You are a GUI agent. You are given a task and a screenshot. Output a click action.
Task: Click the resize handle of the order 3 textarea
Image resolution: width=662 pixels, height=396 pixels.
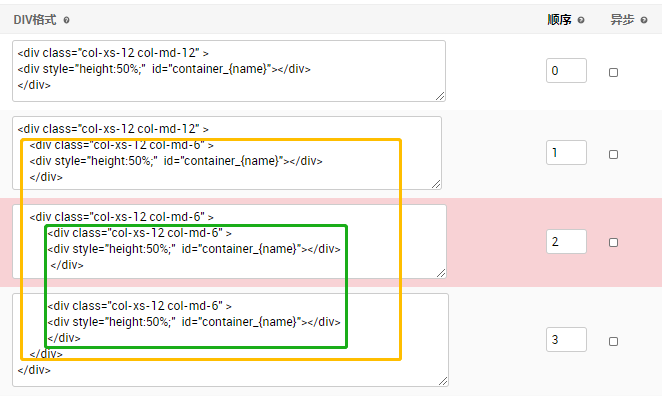click(x=443, y=381)
